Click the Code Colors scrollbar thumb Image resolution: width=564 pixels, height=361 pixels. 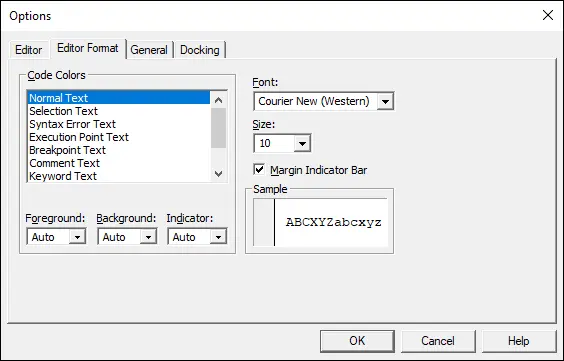(x=218, y=128)
